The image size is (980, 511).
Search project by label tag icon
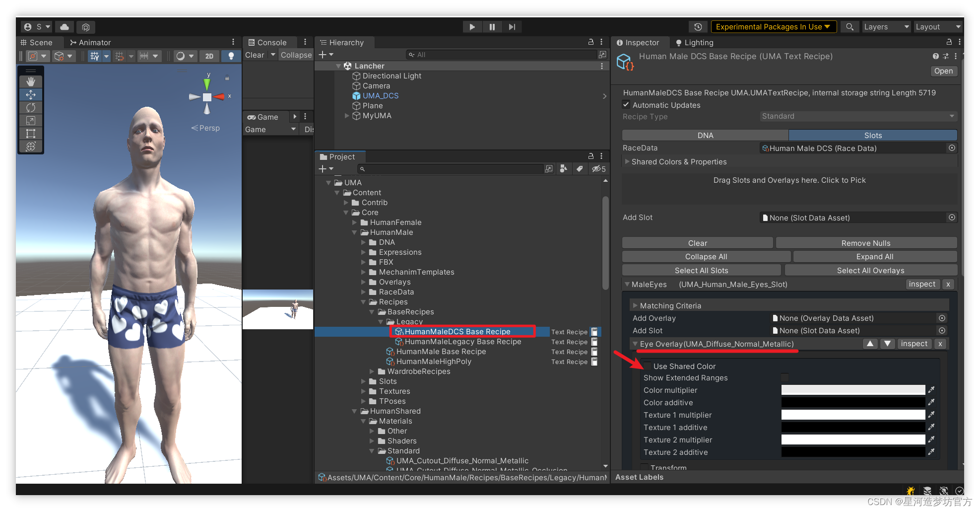(x=579, y=169)
